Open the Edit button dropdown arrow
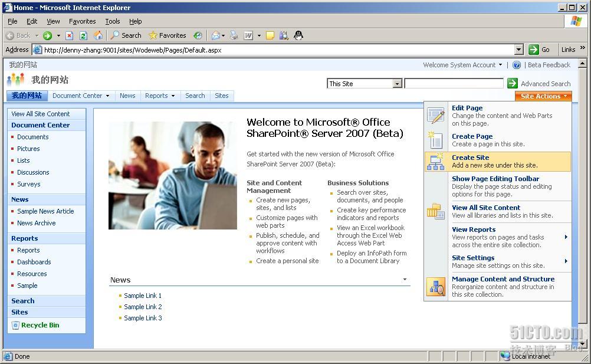The width and height of the screenshot is (591, 364). coord(259,35)
